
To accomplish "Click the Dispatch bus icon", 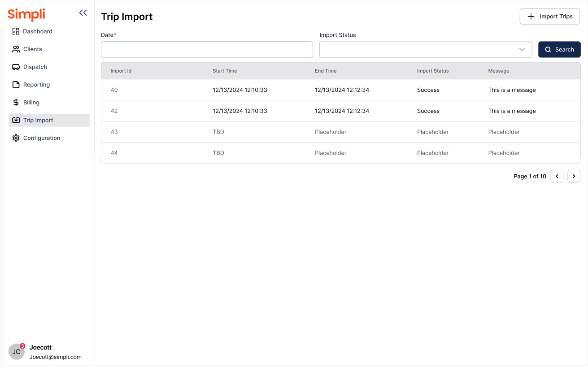I will [x=16, y=67].
